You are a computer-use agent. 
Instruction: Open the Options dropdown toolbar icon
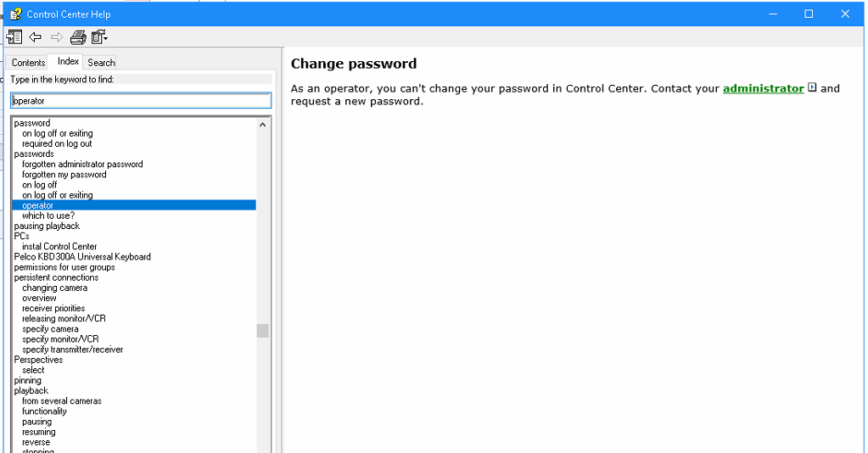tap(99, 37)
